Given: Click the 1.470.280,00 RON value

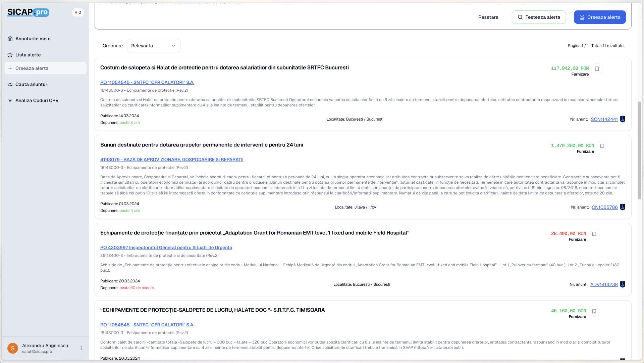Looking at the screenshot, I should click(x=573, y=145).
